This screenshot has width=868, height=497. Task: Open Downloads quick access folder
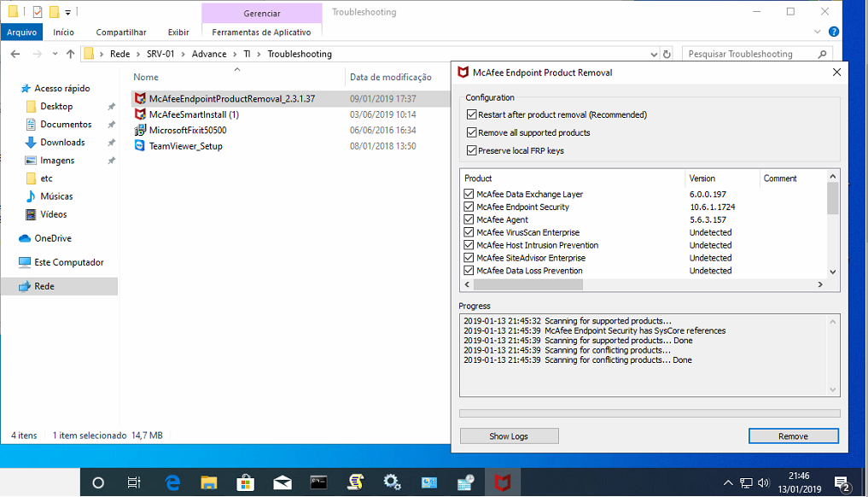tap(62, 143)
